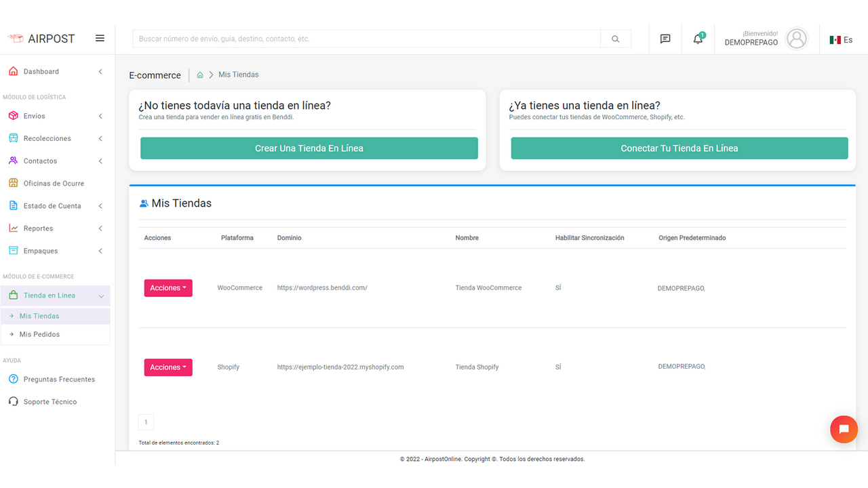868x488 pixels.
Task: Toggle sync 'Sí' for Tienda Shopify
Action: click(x=558, y=367)
